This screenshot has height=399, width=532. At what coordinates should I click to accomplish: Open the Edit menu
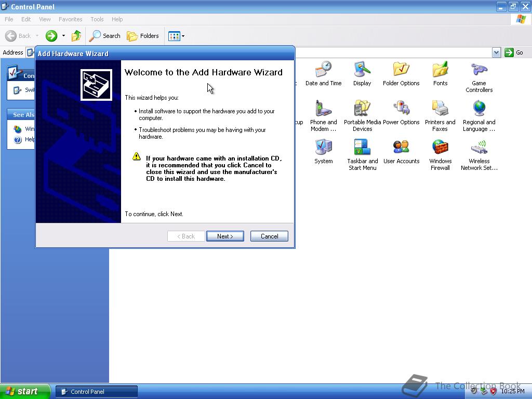pos(26,19)
